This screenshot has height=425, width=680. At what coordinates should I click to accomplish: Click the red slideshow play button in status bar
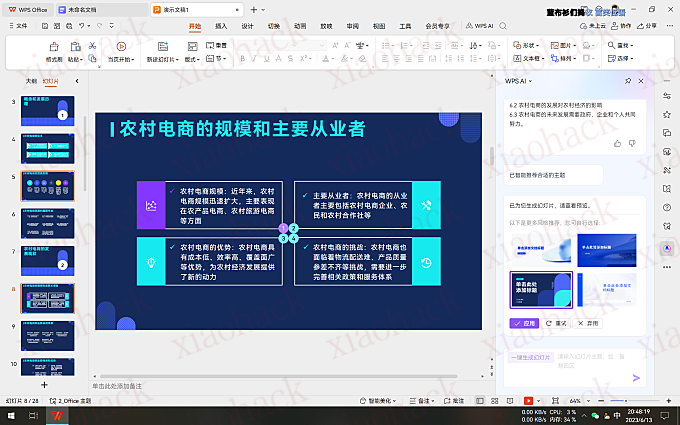[528, 401]
